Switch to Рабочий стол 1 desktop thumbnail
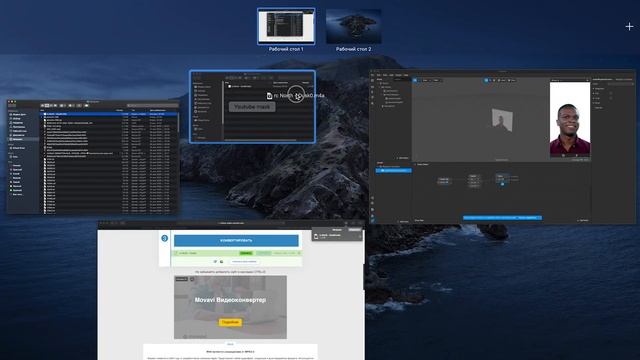 (x=286, y=27)
